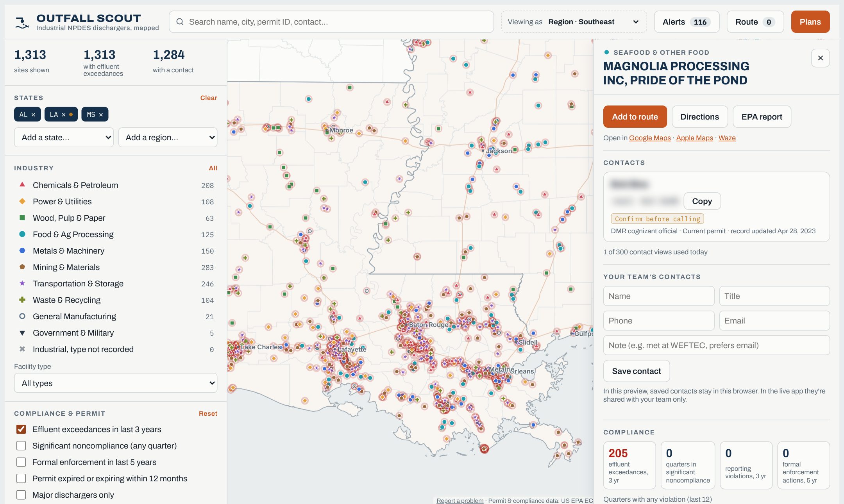
Task: Reset compliance & permit filters
Action: (208, 413)
